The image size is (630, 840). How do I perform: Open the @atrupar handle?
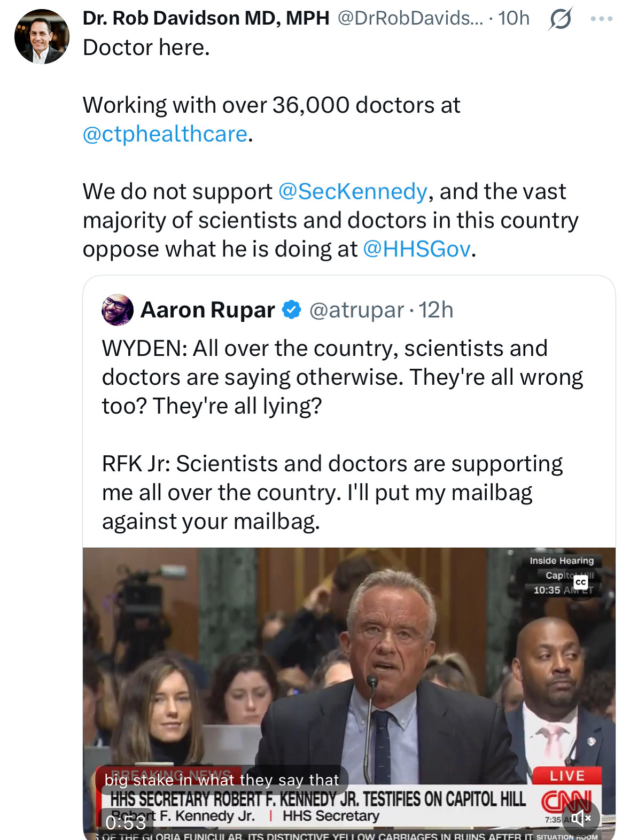click(x=356, y=310)
